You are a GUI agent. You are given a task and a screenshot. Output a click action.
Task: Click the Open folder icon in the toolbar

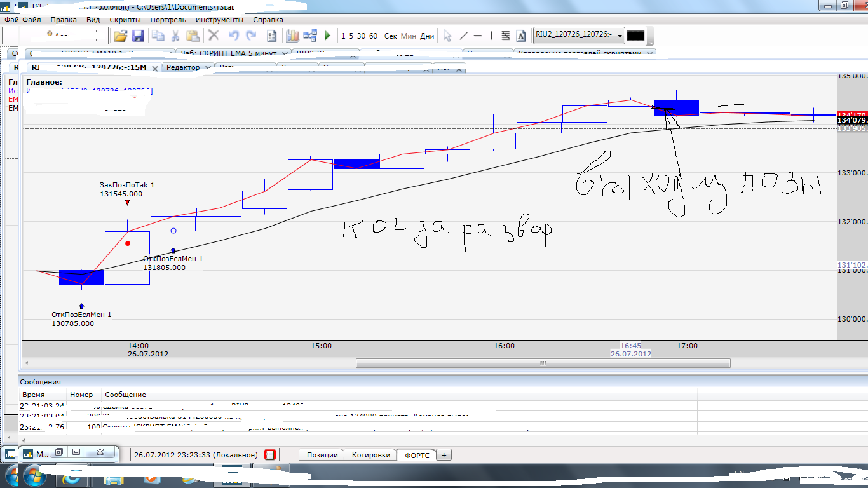(120, 36)
